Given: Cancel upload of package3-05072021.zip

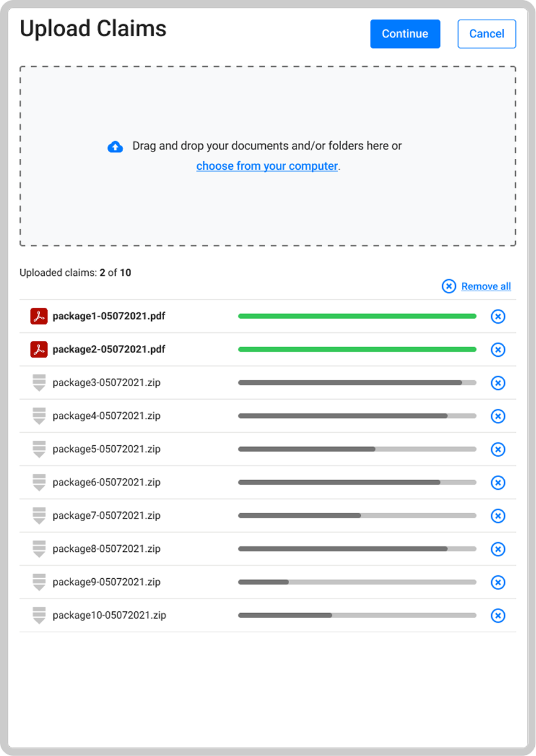Looking at the screenshot, I should (x=498, y=383).
